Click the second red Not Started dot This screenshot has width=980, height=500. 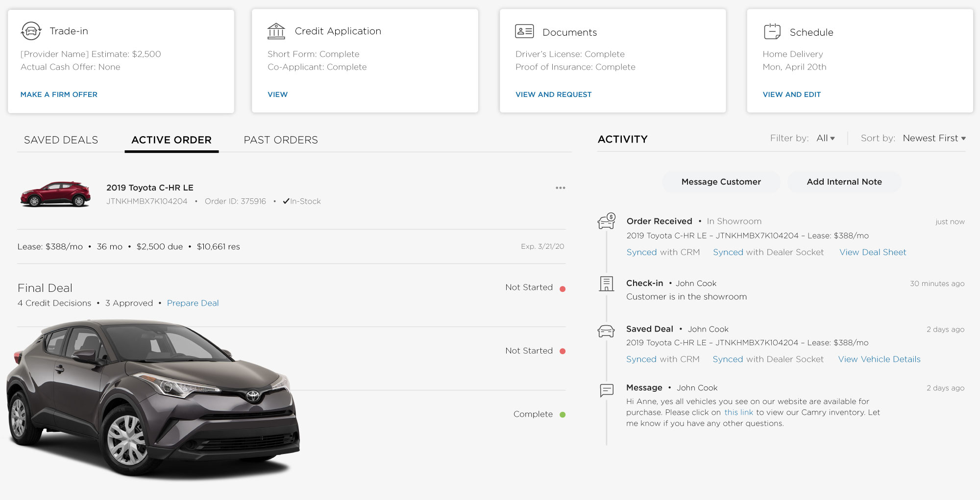click(563, 351)
